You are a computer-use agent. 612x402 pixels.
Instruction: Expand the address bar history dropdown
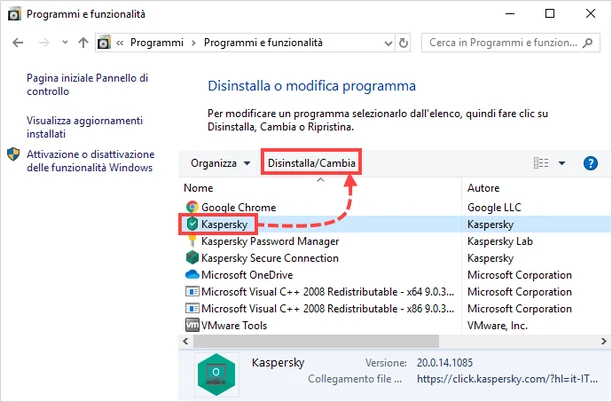click(x=388, y=43)
